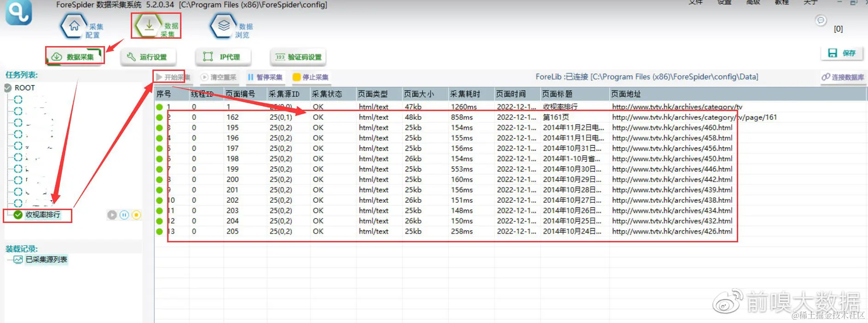Viewport: 868px width, 323px height.
Task: Click the gray play icon beside 收视率排行
Action: coord(112,215)
